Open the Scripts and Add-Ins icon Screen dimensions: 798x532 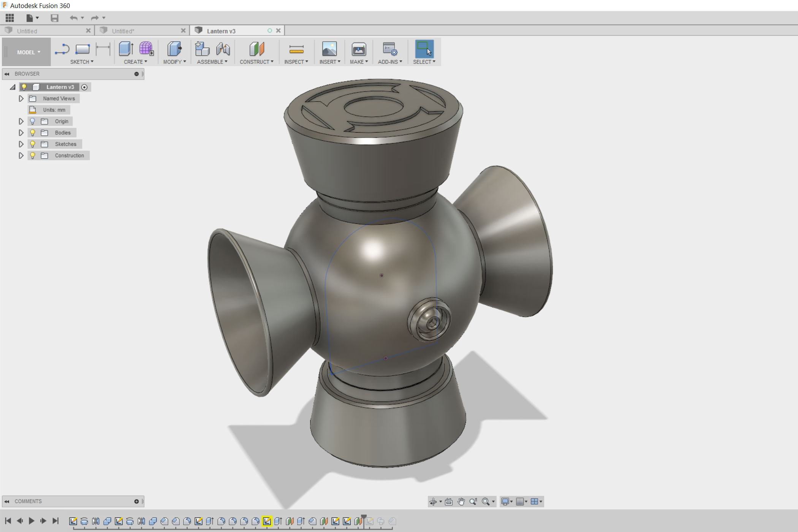click(x=389, y=49)
